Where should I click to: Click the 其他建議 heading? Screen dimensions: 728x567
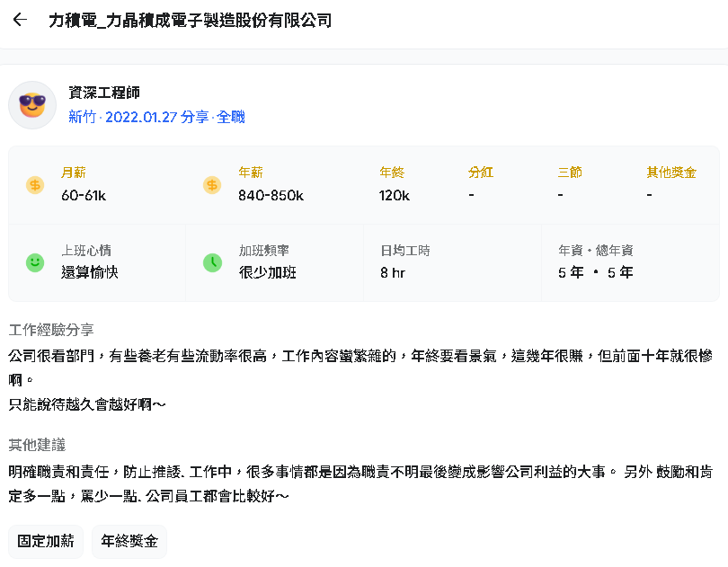pyautogui.click(x=37, y=446)
